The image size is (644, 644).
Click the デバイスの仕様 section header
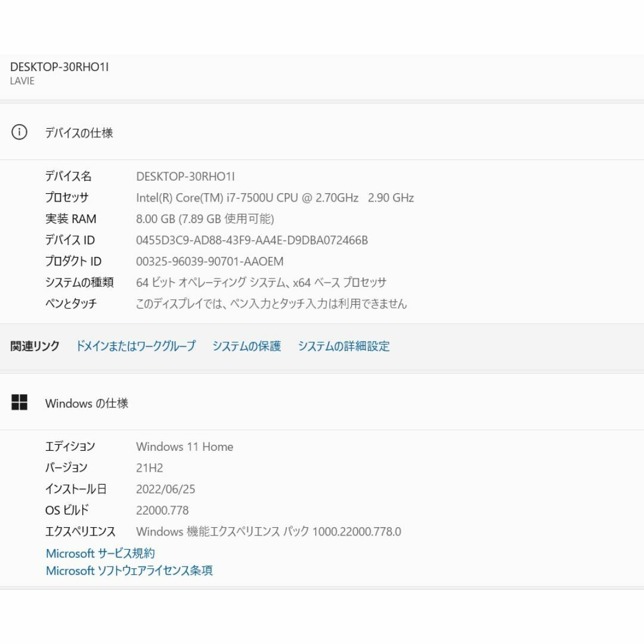tap(79, 132)
